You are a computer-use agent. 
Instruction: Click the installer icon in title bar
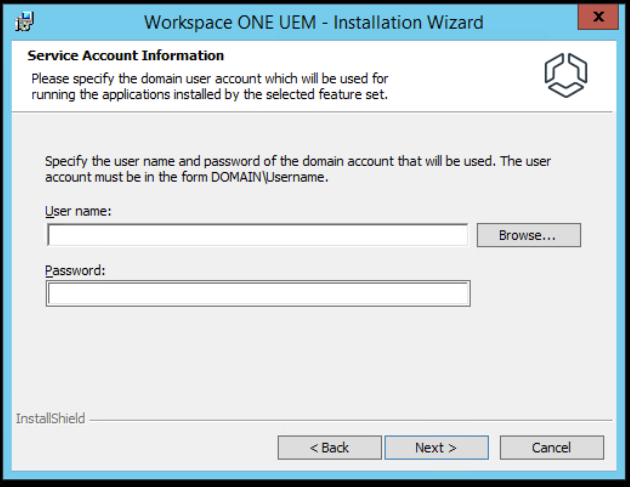point(24,22)
